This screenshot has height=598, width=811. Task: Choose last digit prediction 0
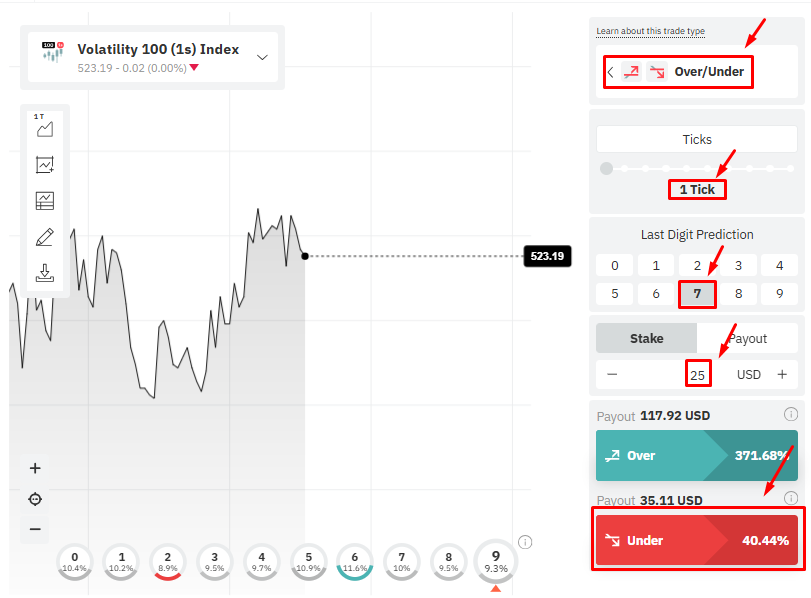[614, 265]
